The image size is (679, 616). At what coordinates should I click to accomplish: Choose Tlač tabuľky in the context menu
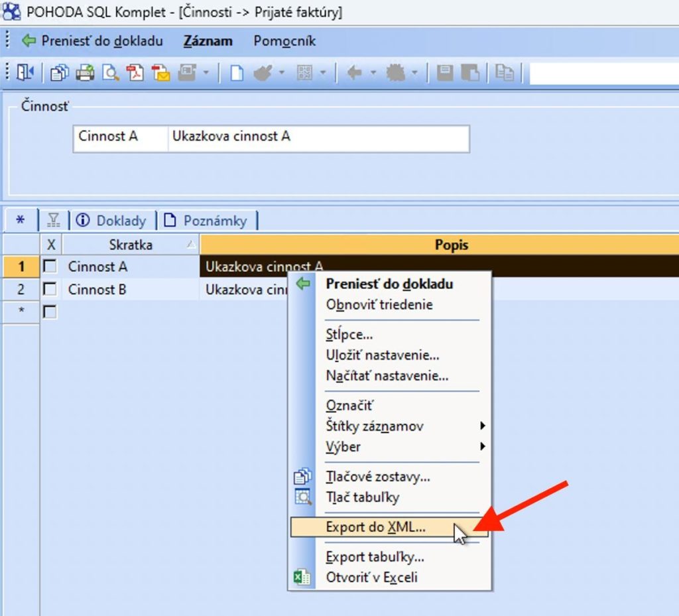pos(389,497)
